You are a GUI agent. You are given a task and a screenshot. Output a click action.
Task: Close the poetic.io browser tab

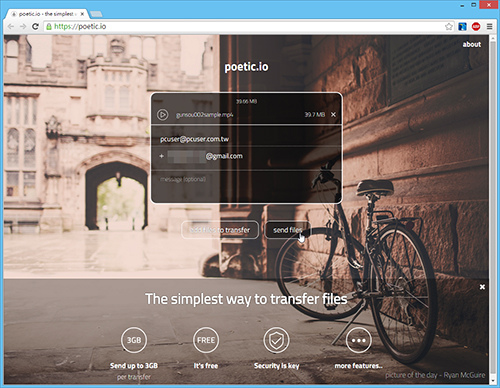click(x=82, y=14)
